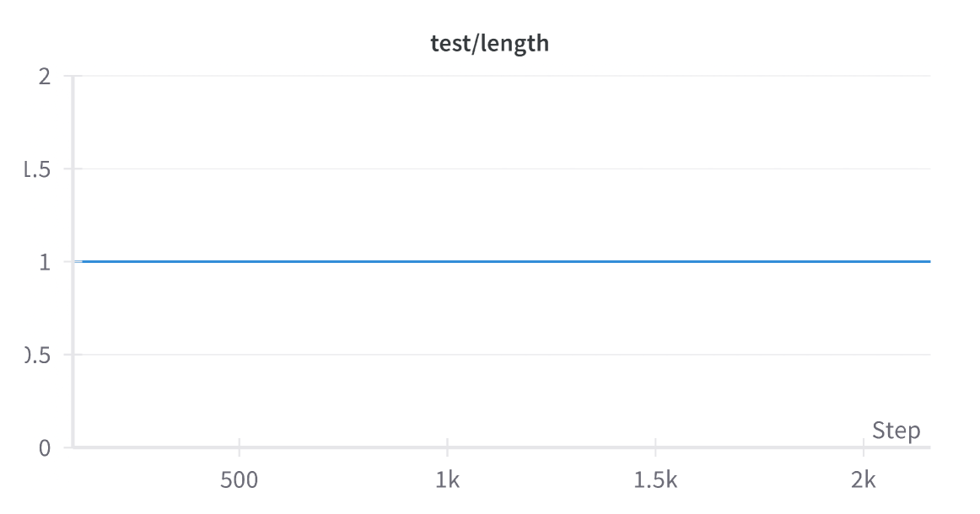Click the y-axis tick label at 0.5
The width and height of the screenshot is (980, 514).
[x=39, y=355]
